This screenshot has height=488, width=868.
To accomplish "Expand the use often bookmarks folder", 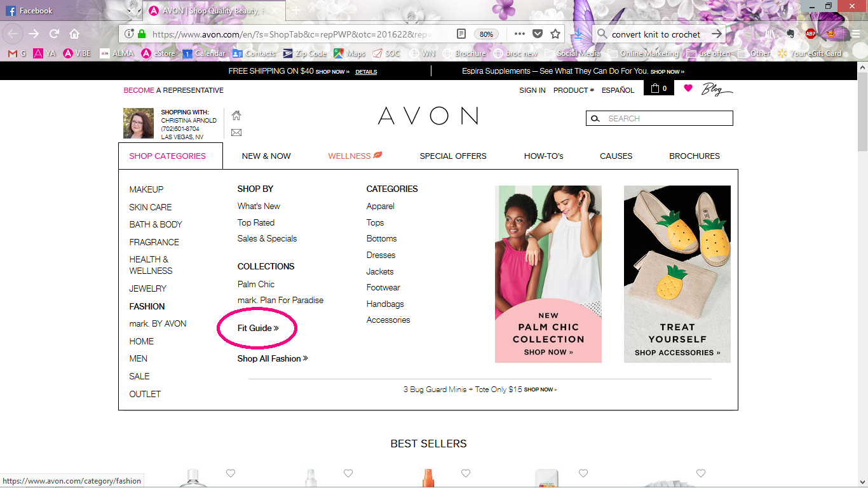I will (708, 53).
